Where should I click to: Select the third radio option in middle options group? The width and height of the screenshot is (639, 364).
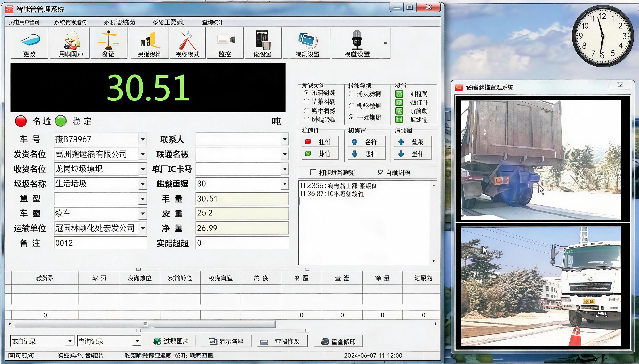[351, 117]
